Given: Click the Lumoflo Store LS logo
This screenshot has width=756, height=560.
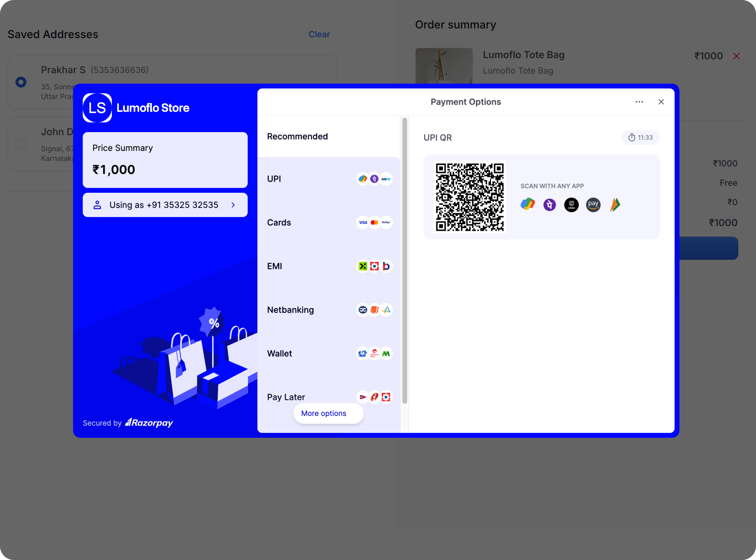Looking at the screenshot, I should click(97, 108).
